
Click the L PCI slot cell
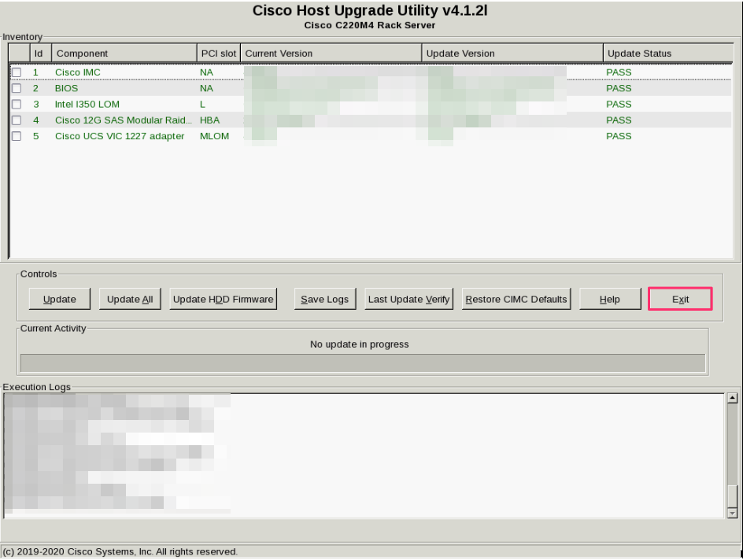coord(202,104)
